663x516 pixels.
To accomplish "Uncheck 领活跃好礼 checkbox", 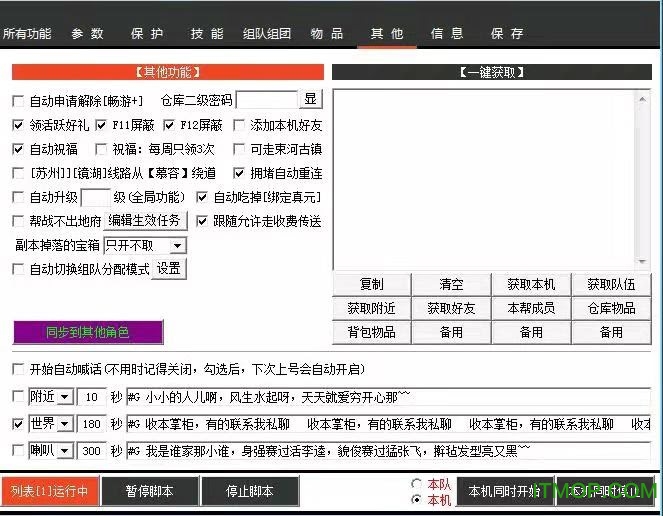I will (18, 125).
